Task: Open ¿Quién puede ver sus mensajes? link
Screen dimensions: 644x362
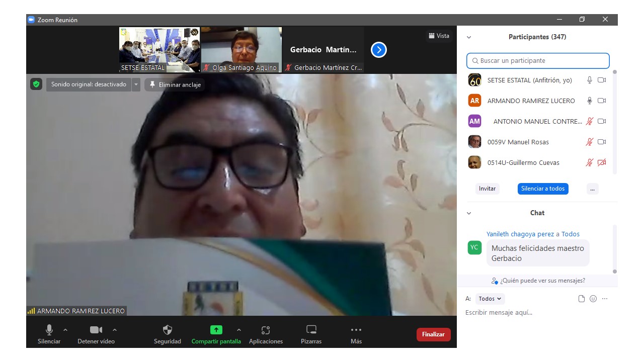Action: point(538,281)
